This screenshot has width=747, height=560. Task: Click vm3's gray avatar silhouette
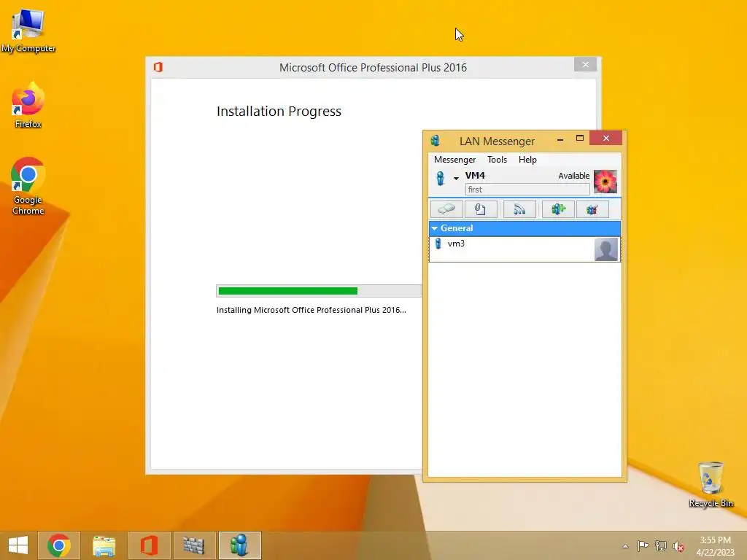click(606, 249)
